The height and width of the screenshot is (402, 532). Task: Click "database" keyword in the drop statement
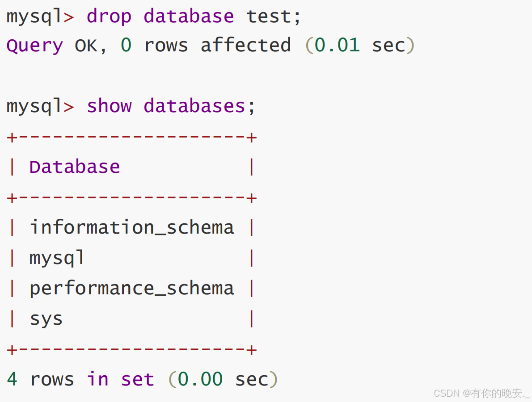click(188, 17)
